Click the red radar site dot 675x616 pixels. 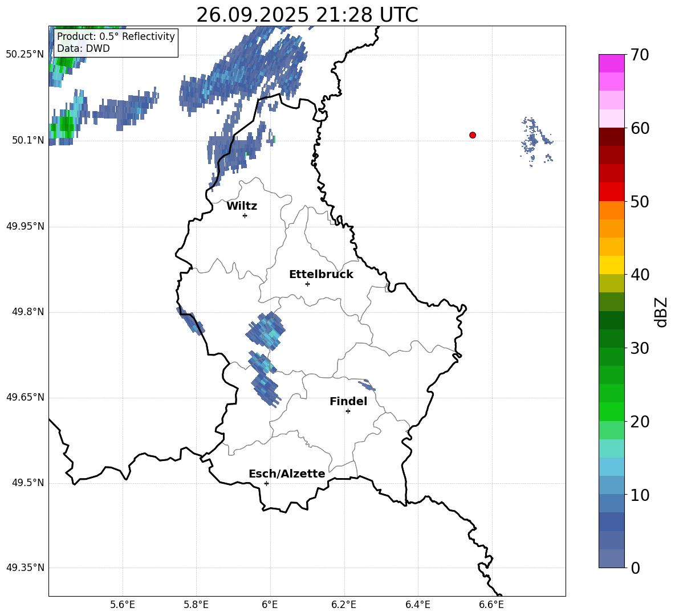473,135
